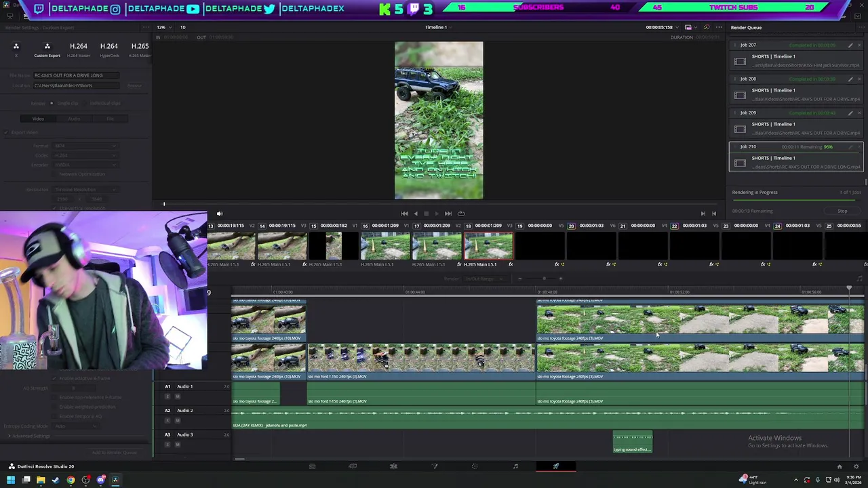The width and height of the screenshot is (868, 488).
Task: Click Browse for output location
Action: click(134, 85)
